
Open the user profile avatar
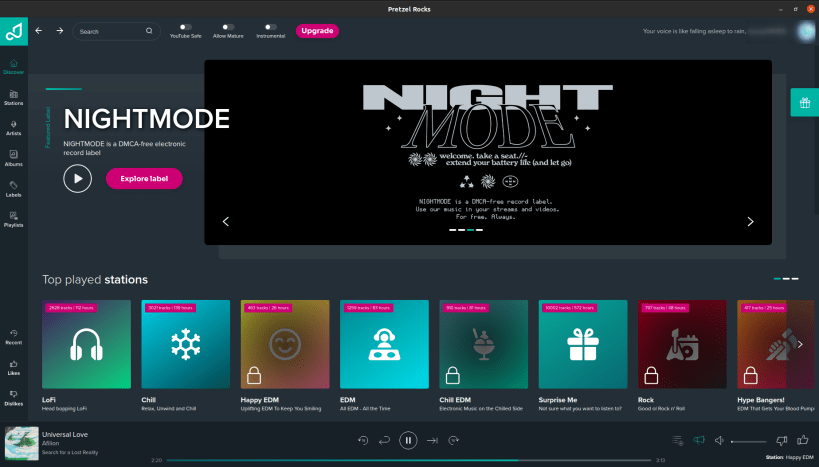[x=806, y=31]
